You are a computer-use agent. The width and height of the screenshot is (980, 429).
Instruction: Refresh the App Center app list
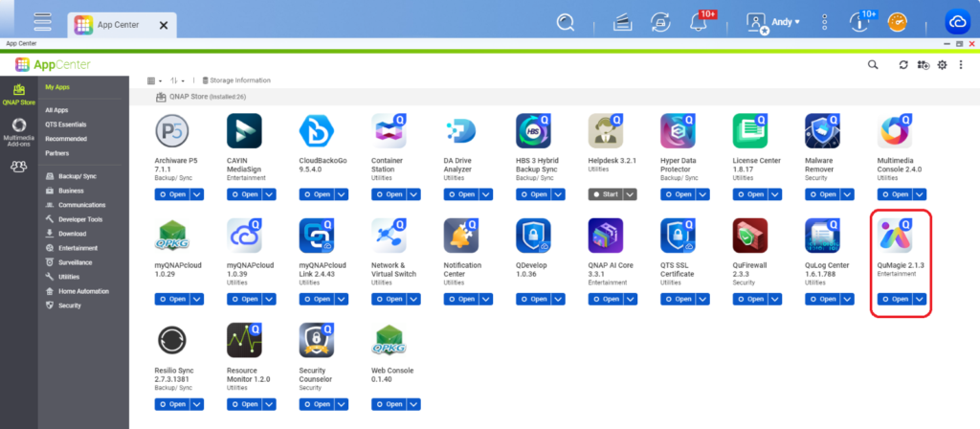click(x=902, y=64)
